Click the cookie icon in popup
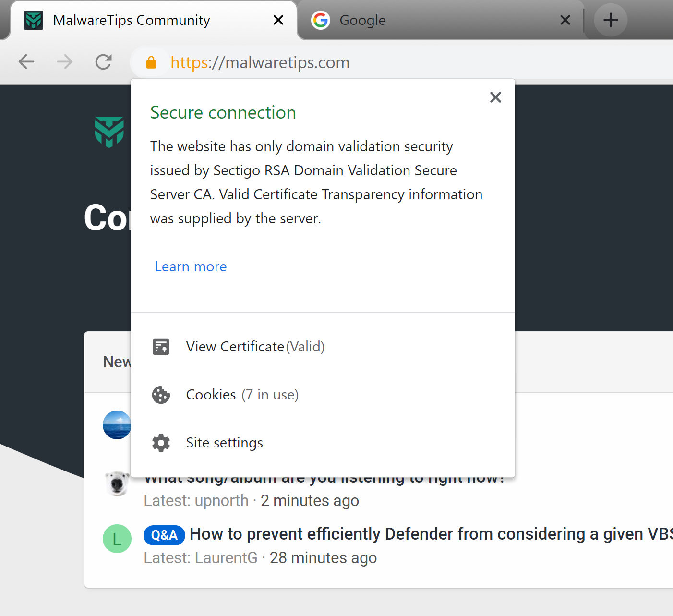This screenshot has height=616, width=673. point(161,395)
